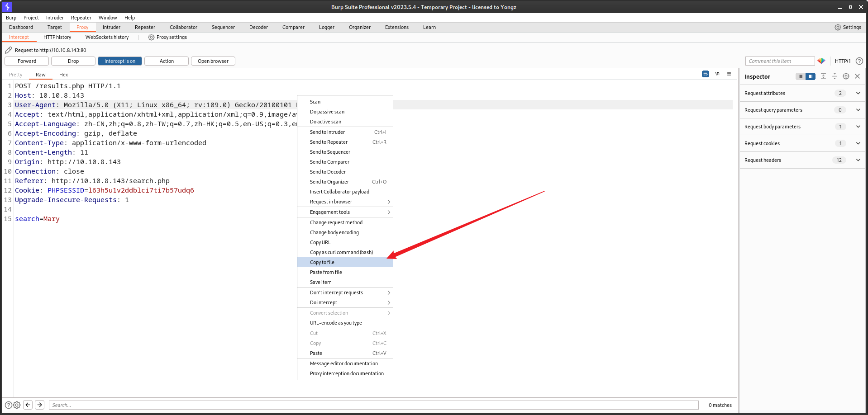The height and width of the screenshot is (415, 868).
Task: Toggle the Intercept is on button
Action: coord(119,61)
